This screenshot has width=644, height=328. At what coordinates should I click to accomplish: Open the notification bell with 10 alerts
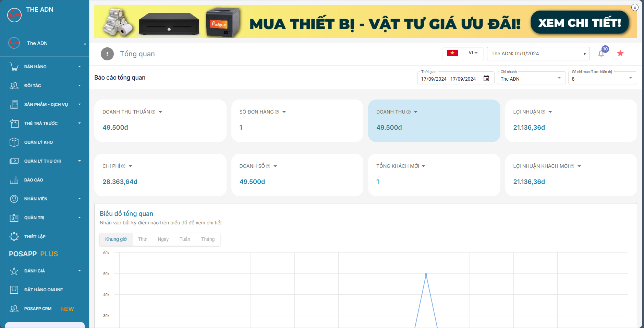click(x=601, y=53)
